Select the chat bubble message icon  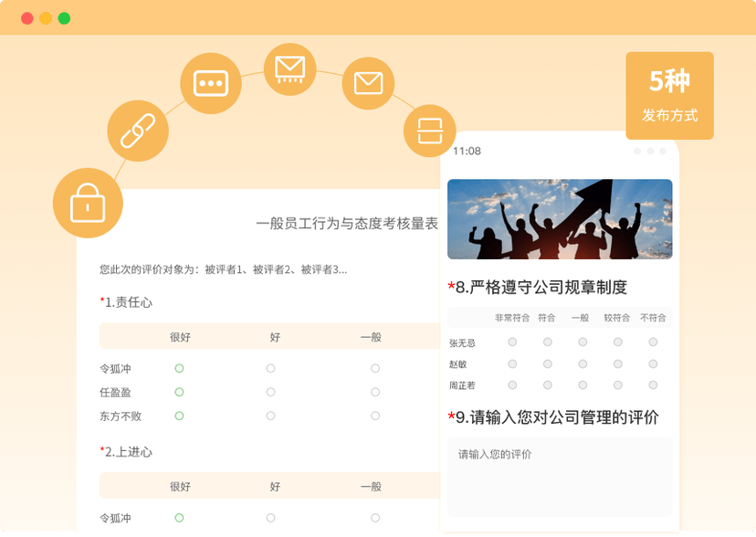(x=211, y=82)
